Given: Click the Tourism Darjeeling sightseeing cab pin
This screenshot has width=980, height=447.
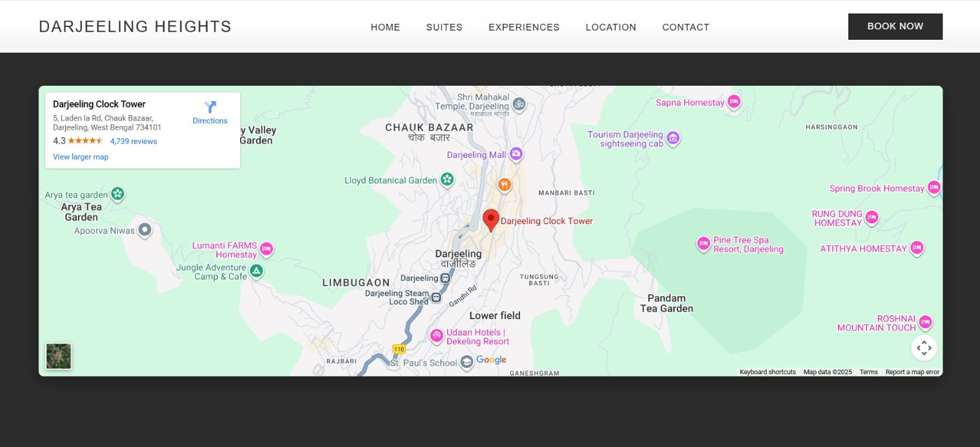Looking at the screenshot, I should (673, 139).
